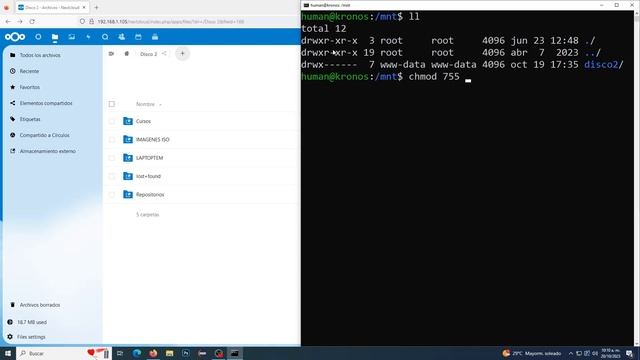The height and width of the screenshot is (360, 640).
Task: Open the Contacts app icon
Action: coord(122,37)
